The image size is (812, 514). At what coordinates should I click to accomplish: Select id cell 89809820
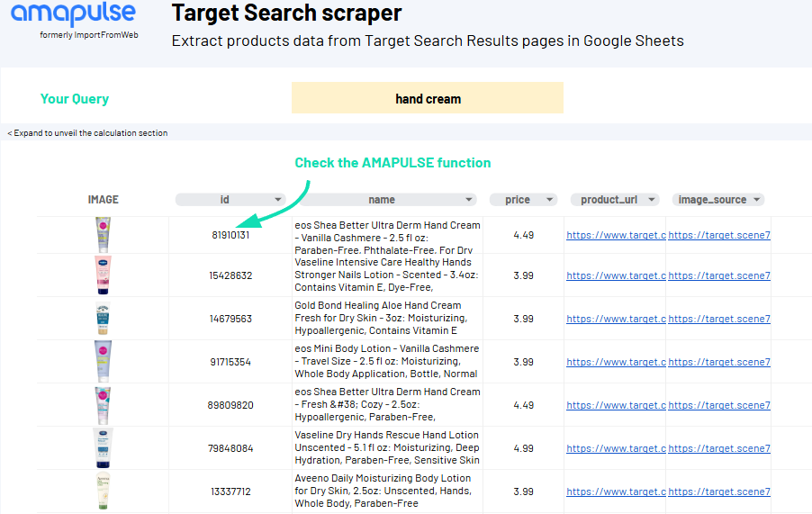pos(230,405)
